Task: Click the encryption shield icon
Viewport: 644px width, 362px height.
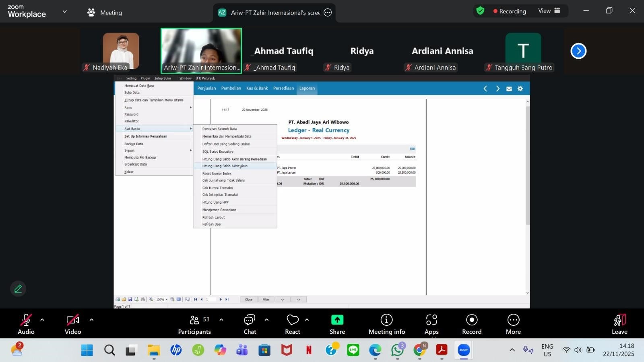Action: click(x=480, y=11)
